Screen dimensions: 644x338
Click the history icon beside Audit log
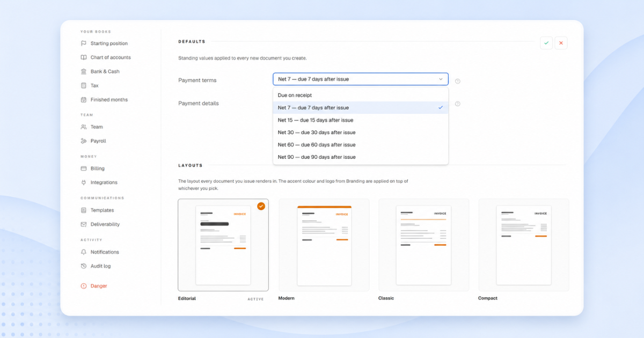[x=83, y=266]
